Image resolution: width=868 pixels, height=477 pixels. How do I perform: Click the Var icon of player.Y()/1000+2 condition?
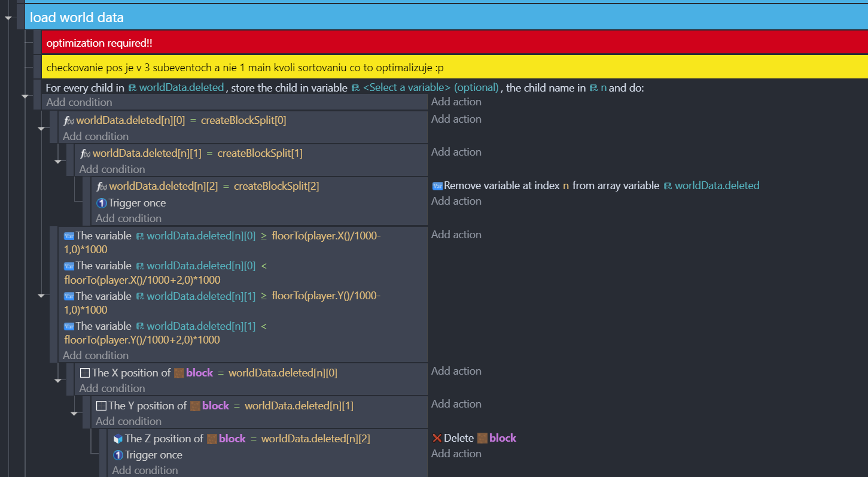click(69, 327)
